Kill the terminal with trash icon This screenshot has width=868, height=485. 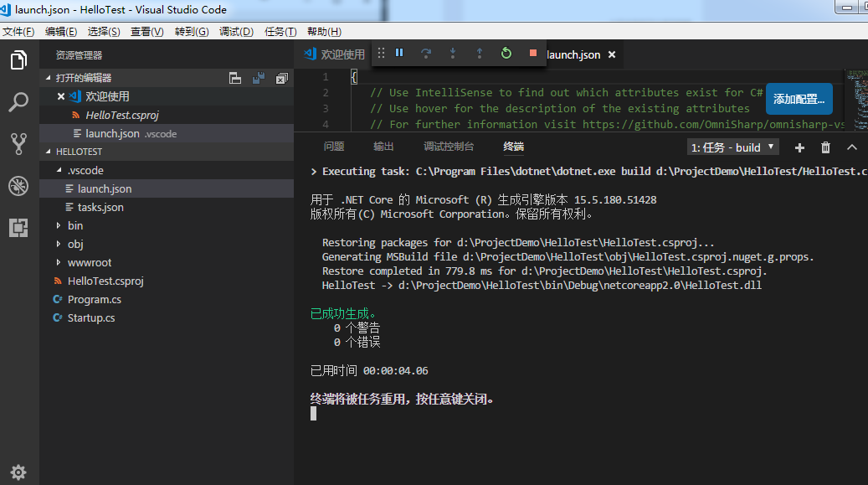point(825,147)
